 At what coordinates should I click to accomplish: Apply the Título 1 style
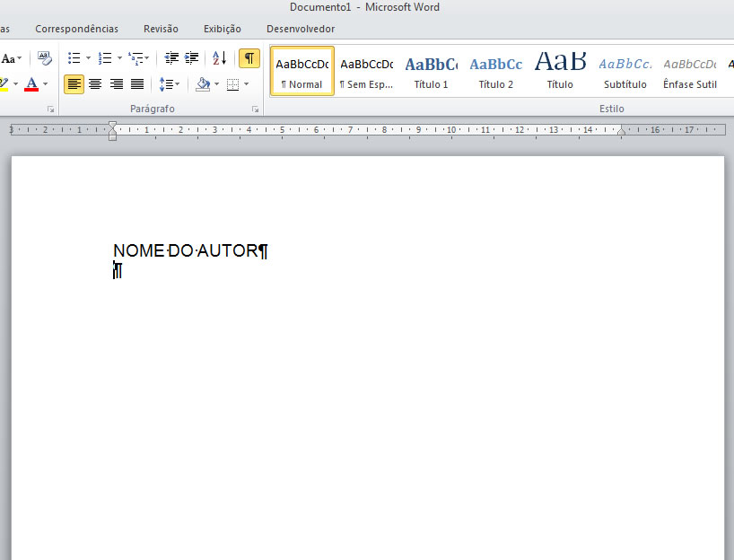pos(431,71)
